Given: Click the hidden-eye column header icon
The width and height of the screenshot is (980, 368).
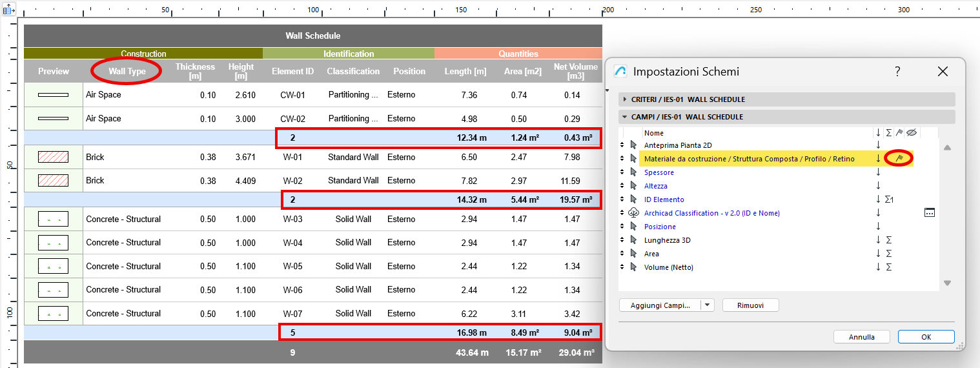Looking at the screenshot, I should click(x=911, y=132).
